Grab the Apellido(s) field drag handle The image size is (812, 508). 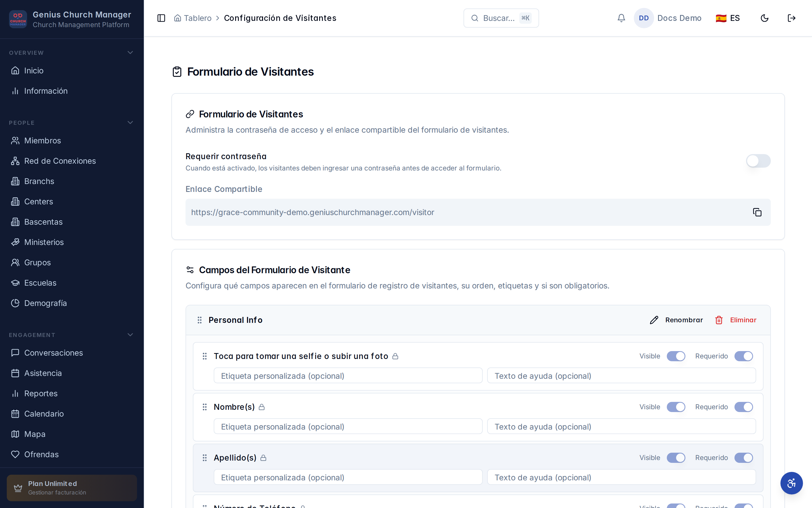[x=205, y=457]
